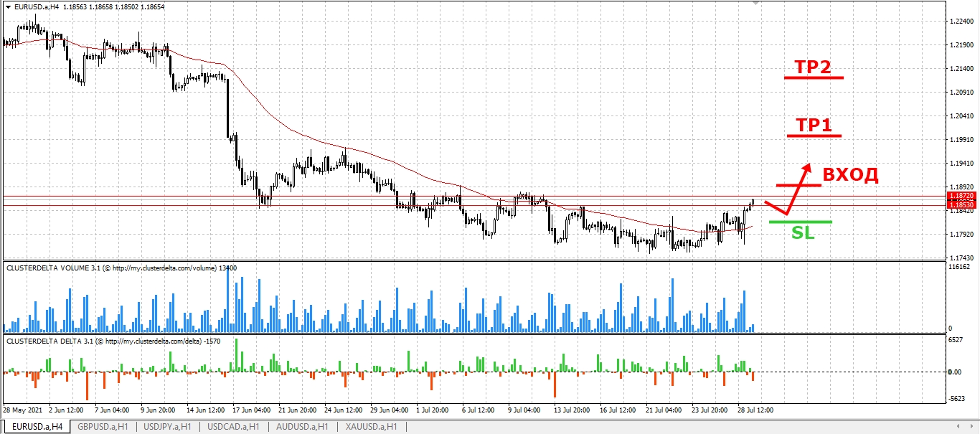Click the 6527 delta scale value

pyautogui.click(x=956, y=340)
